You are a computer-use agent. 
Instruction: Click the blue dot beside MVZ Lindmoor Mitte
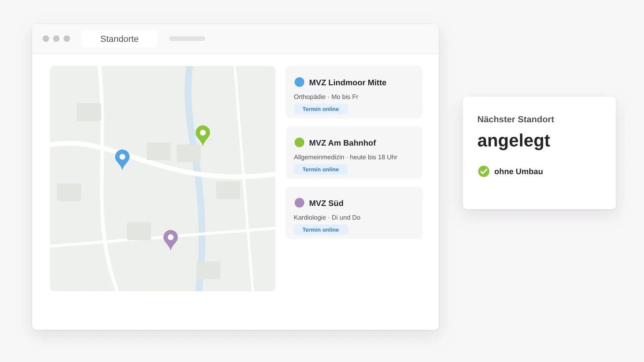coord(299,82)
